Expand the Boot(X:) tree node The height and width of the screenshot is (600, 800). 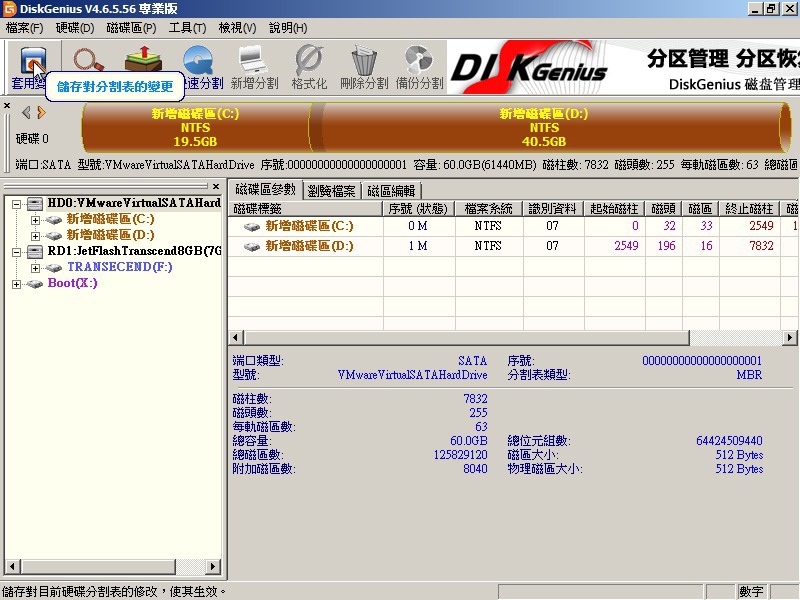point(18,284)
